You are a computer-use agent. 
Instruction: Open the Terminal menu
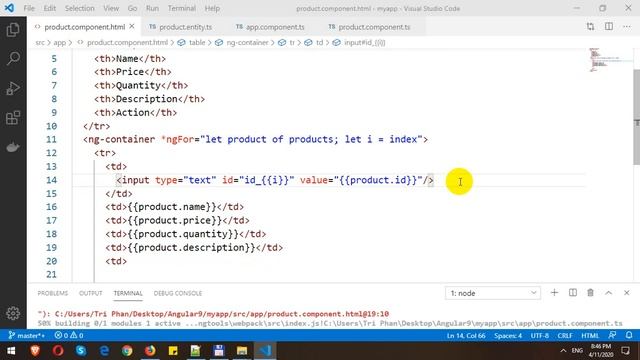182,8
